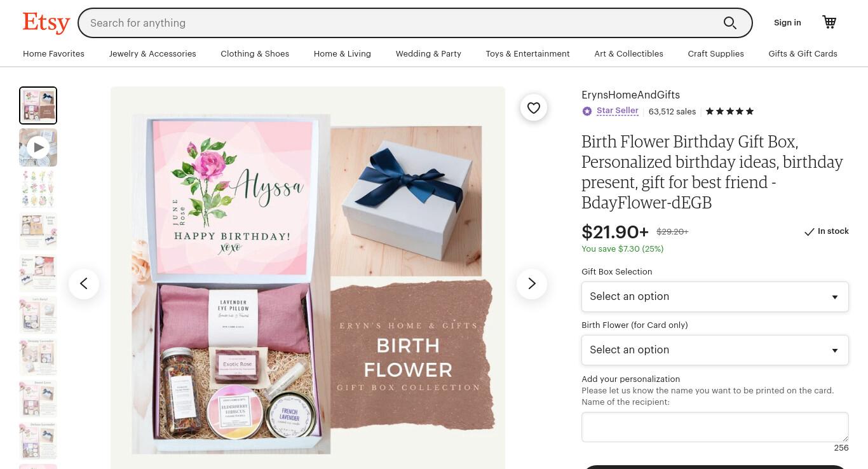Focus the recipient name personalization field

tap(715, 427)
